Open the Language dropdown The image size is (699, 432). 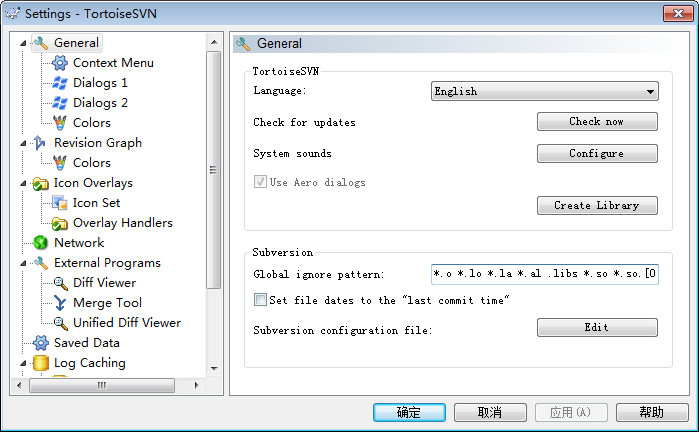544,91
